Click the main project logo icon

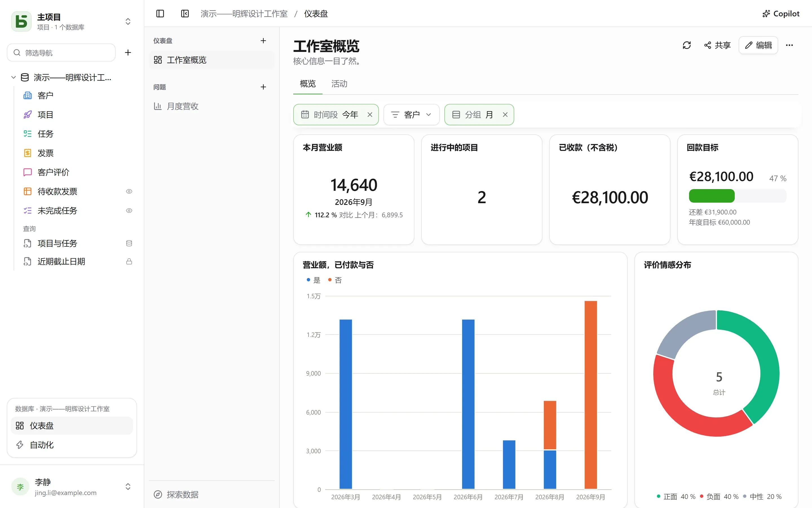click(21, 21)
